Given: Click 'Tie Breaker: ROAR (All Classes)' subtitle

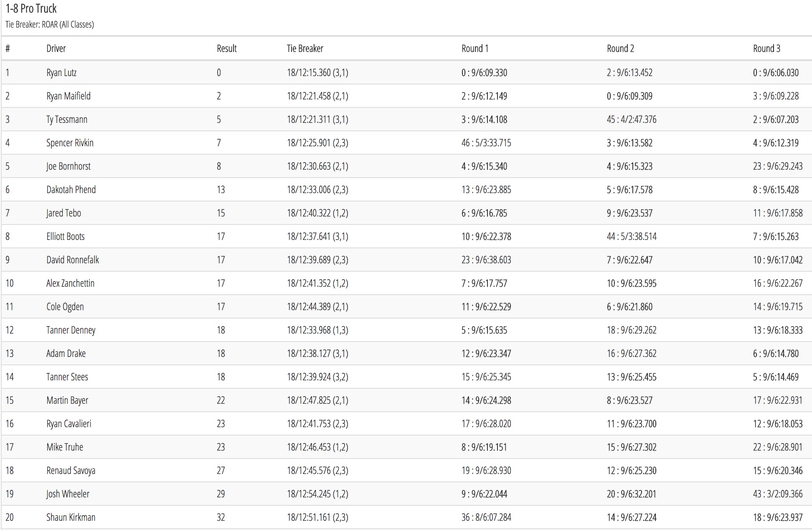Looking at the screenshot, I should point(50,25).
